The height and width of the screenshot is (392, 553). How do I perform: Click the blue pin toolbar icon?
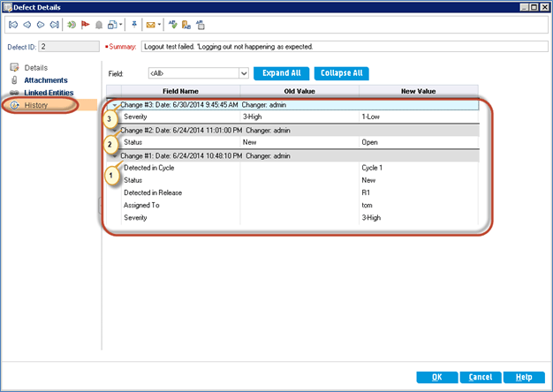tap(133, 26)
